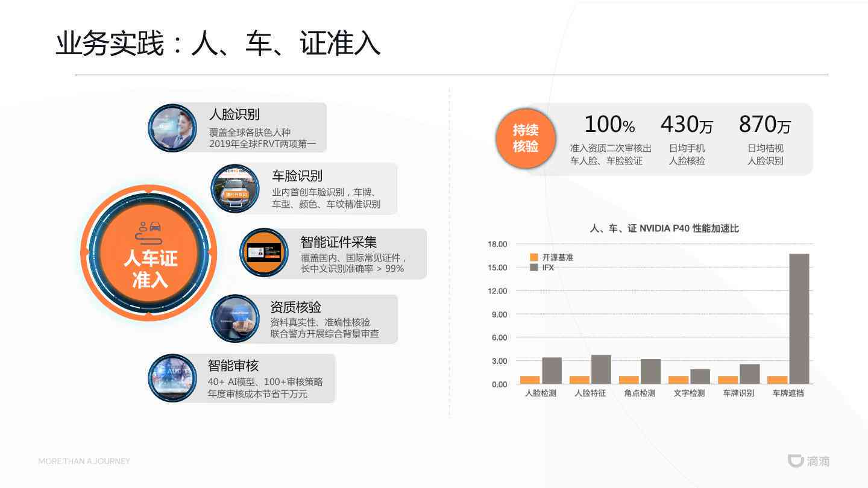
Task: Click the text 准入资质二次审核出
Action: point(611,148)
